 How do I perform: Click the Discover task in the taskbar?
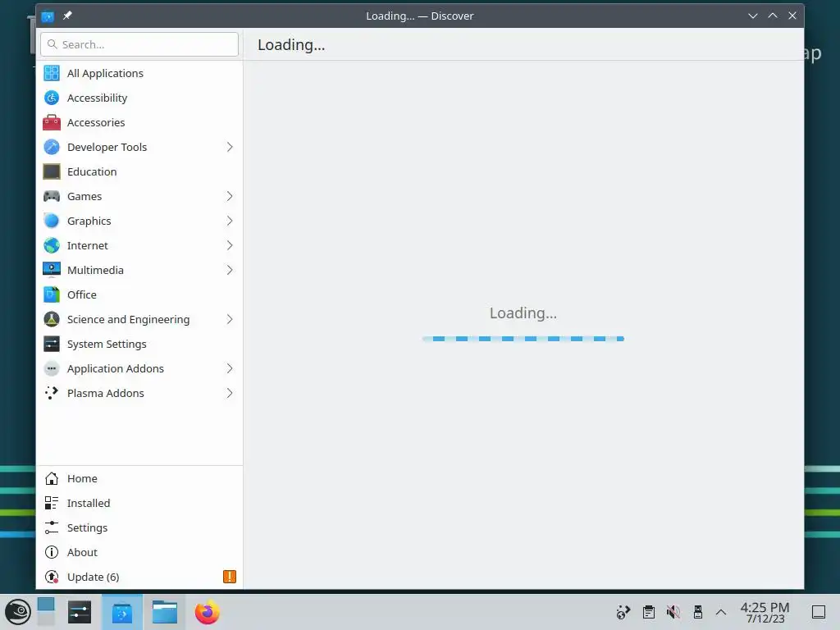tap(122, 612)
